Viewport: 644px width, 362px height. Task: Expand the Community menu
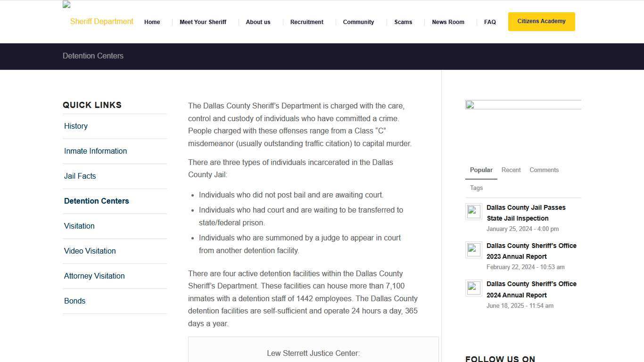pos(358,22)
